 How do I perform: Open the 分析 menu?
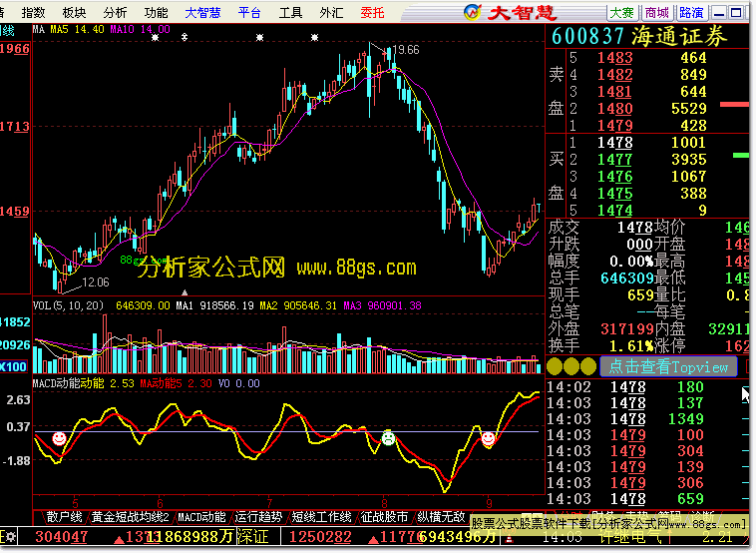[x=116, y=13]
